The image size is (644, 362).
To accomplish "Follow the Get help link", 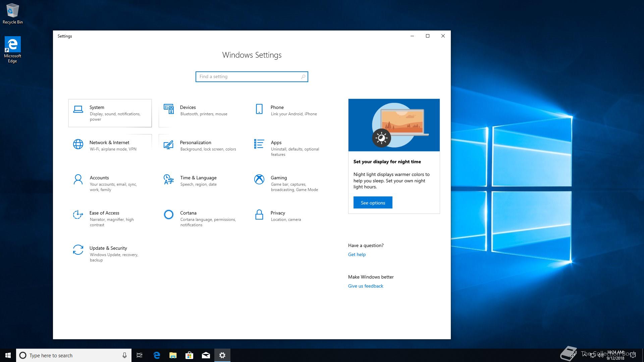I will (357, 254).
